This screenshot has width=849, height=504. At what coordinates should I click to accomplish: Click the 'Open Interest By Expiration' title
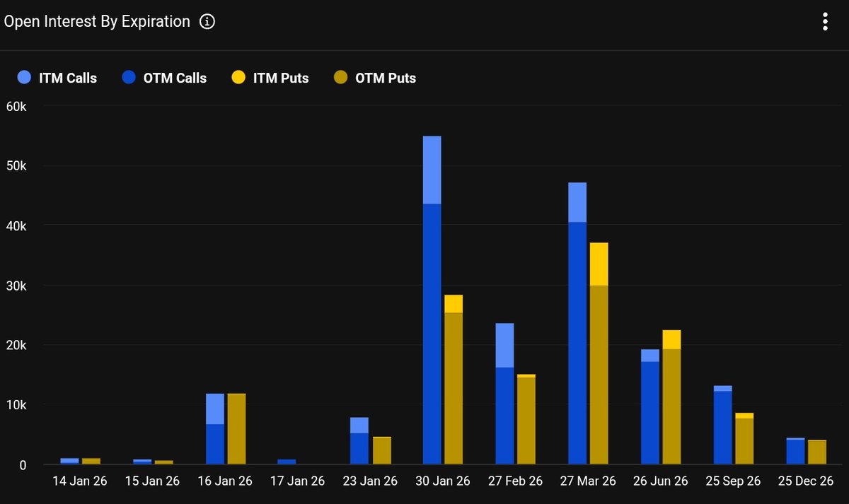97,22
